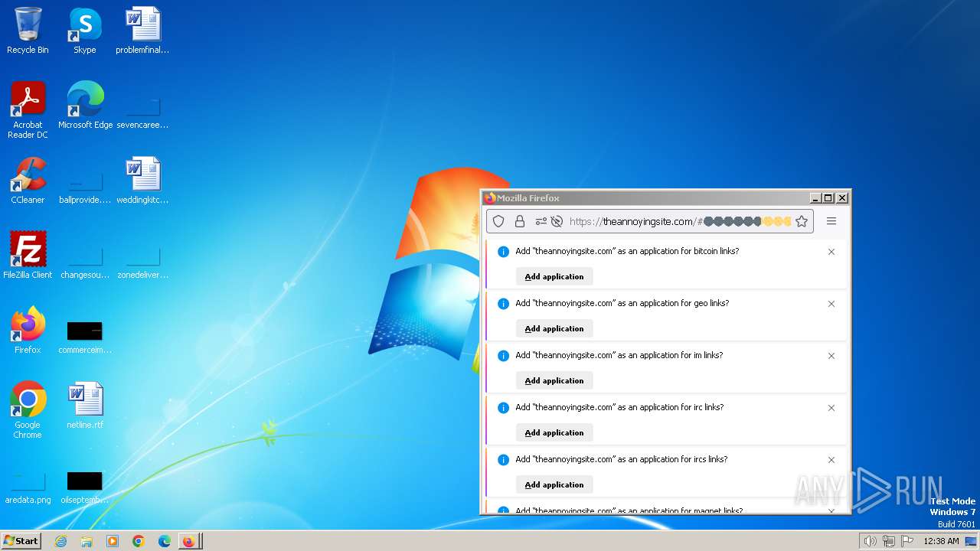Open the problemfinal Word document icon
The width and height of the screenshot is (980, 551).
(142, 31)
